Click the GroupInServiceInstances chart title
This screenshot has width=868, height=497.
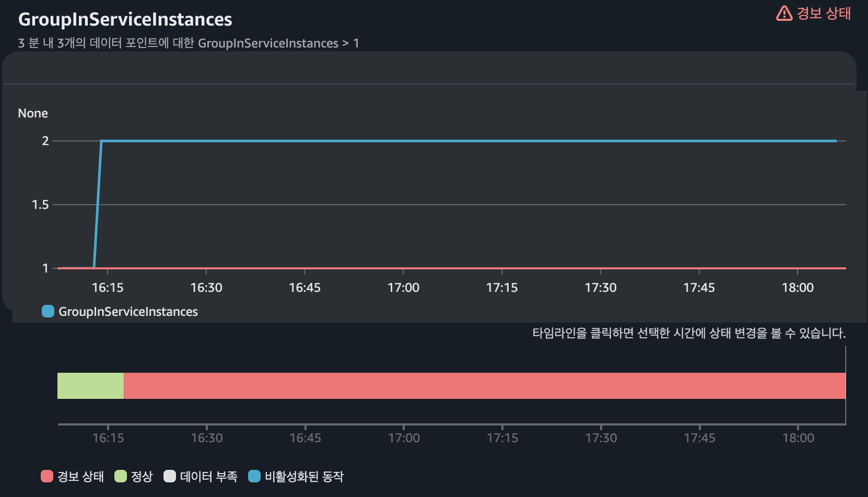(x=125, y=19)
